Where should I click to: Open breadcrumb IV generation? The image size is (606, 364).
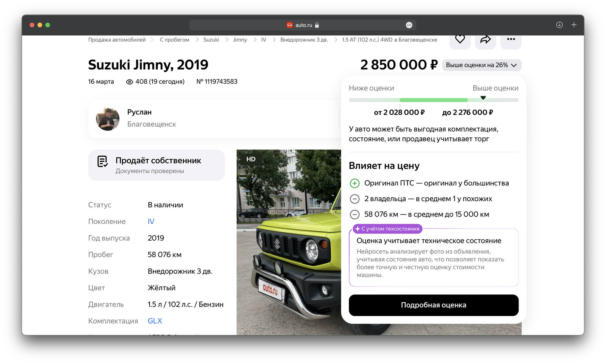(x=264, y=40)
